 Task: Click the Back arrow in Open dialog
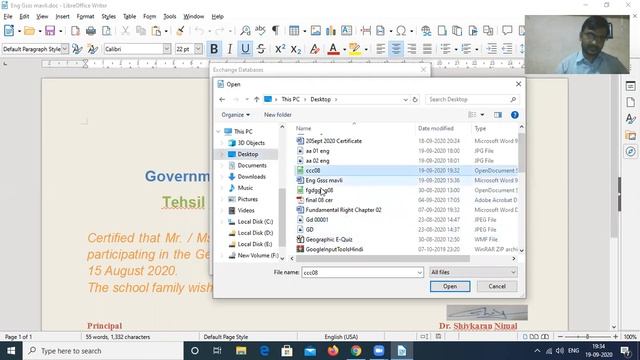222,99
